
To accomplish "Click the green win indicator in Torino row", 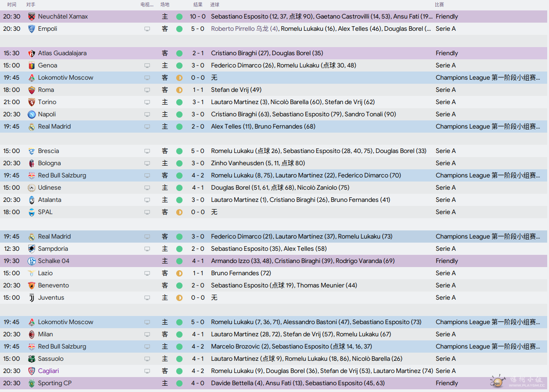I will tap(179, 102).
